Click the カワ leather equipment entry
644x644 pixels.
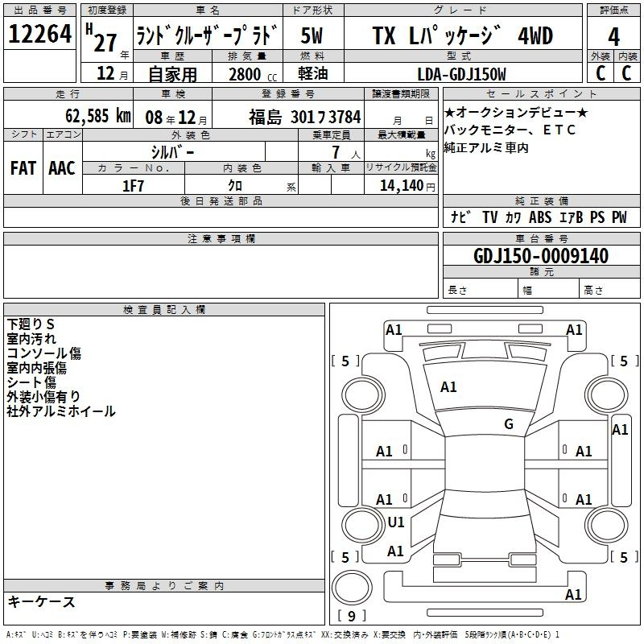[x=514, y=217]
